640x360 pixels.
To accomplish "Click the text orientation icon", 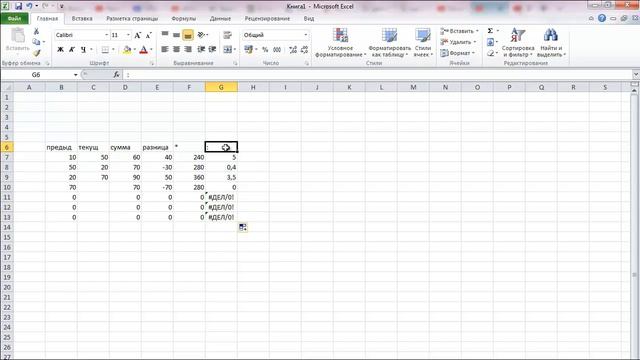I will click(x=201, y=35).
